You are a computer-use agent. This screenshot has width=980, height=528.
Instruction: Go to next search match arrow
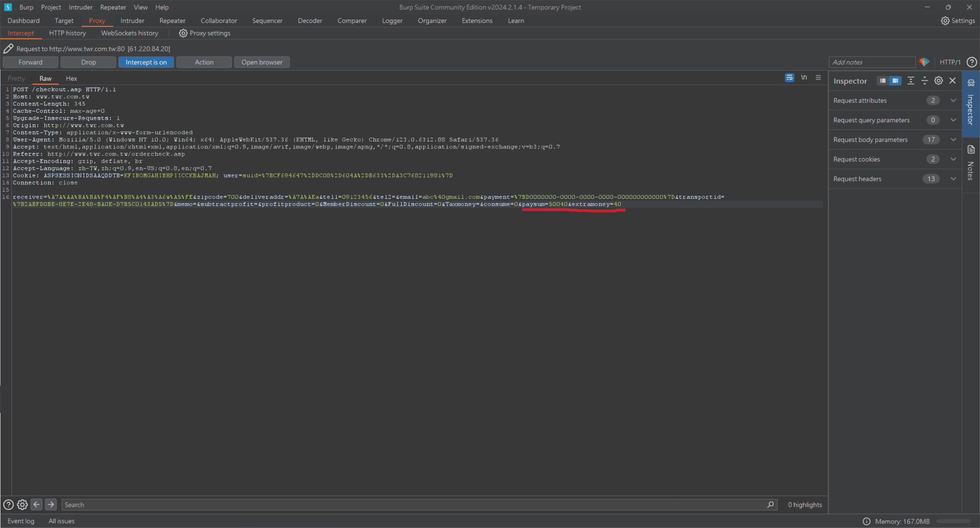point(51,505)
